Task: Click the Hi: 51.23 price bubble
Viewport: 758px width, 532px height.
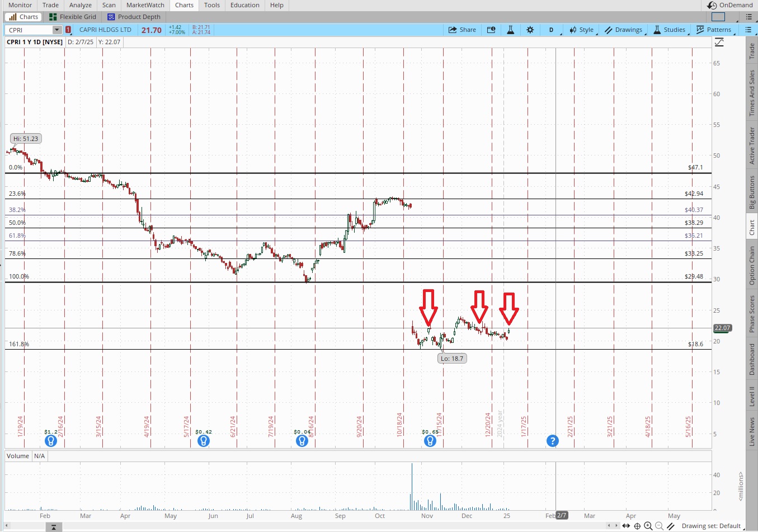Action: point(26,139)
